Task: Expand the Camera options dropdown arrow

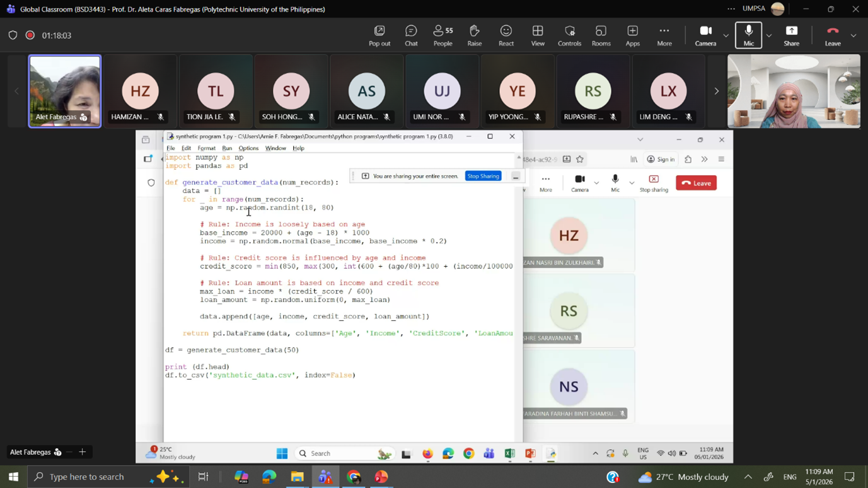Action: [x=726, y=36]
